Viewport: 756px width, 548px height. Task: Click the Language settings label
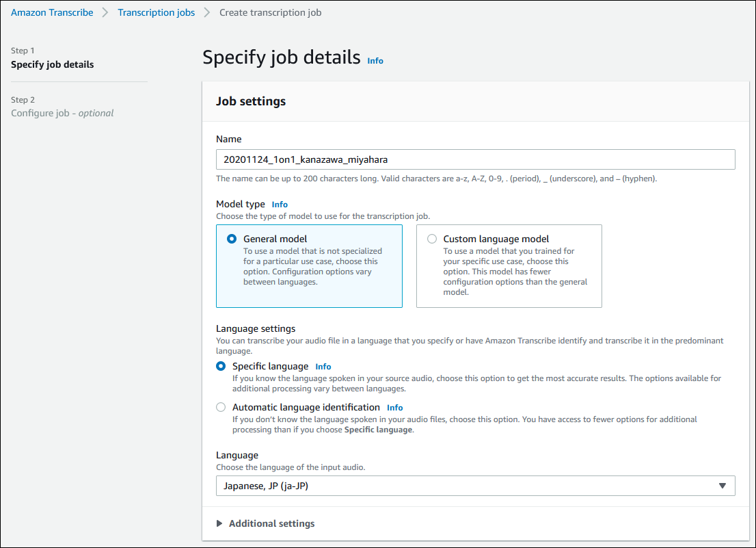[x=256, y=328]
